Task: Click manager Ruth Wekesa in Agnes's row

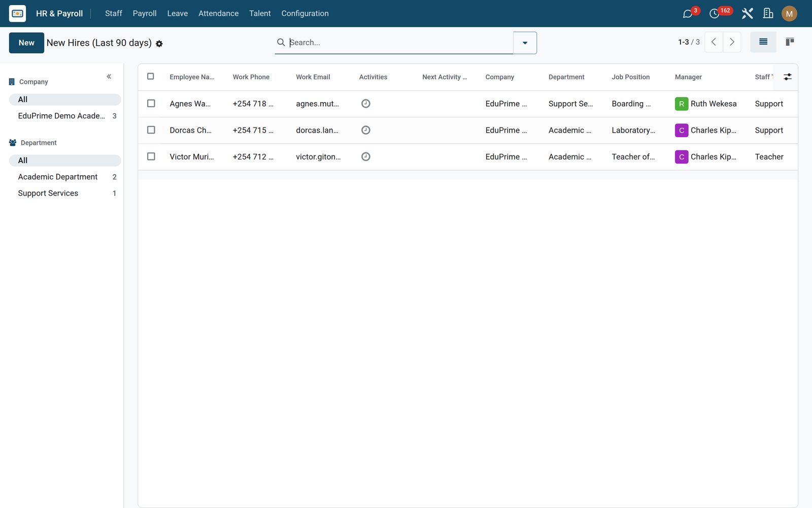Action: tap(706, 104)
